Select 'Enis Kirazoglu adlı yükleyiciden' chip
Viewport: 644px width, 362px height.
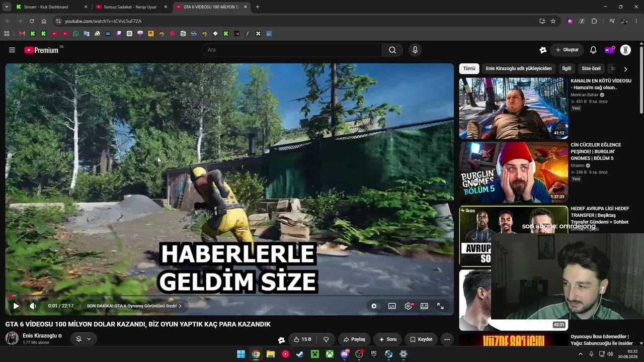518,68
